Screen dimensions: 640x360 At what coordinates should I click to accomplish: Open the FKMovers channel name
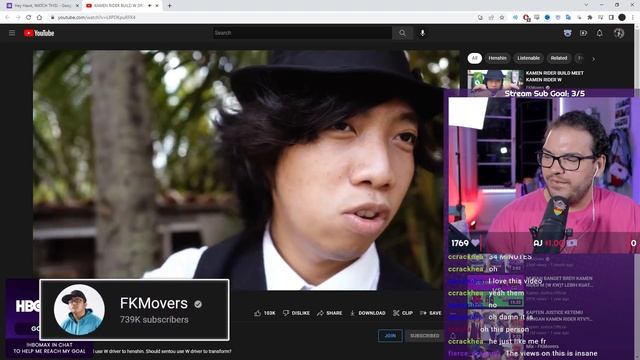pyautogui.click(x=154, y=303)
